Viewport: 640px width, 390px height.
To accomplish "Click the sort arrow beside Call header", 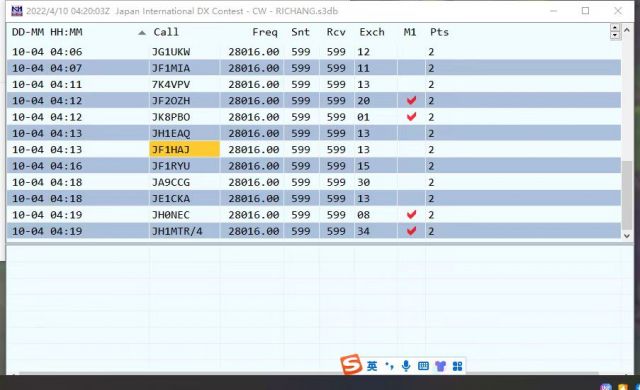I will pyautogui.click(x=142, y=33).
